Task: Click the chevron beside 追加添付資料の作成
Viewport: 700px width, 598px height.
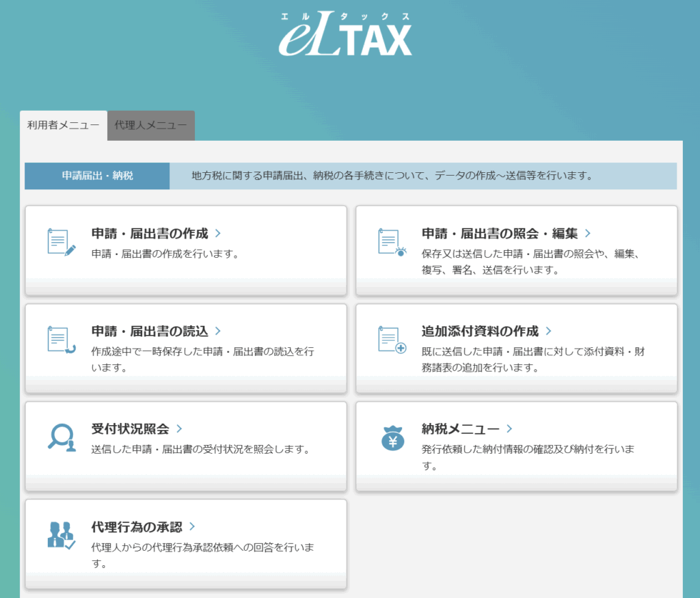Action: (x=548, y=331)
